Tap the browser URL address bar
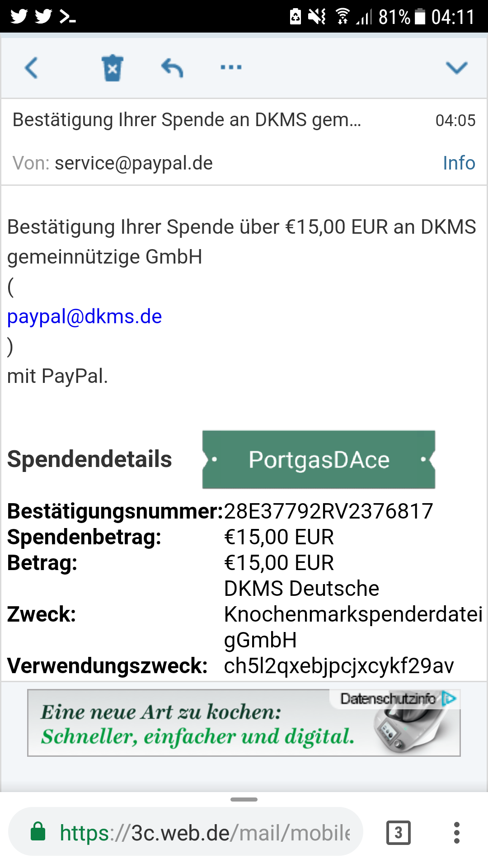Screen dimensions: 488x868 (186, 832)
